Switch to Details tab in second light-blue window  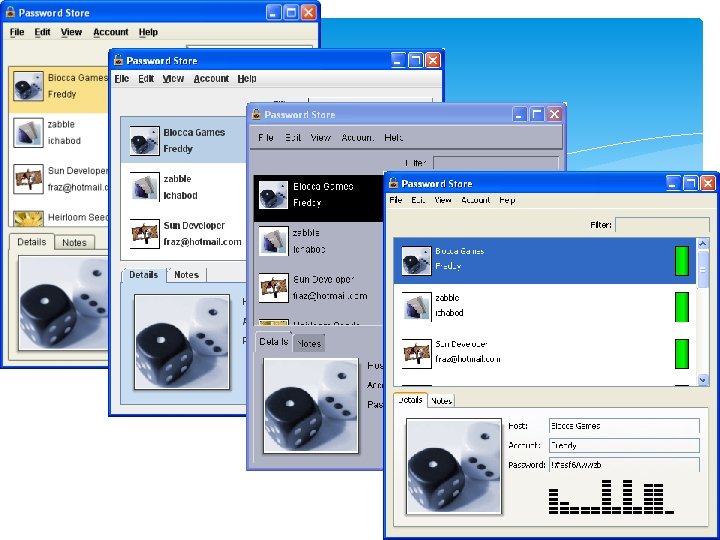coord(144,275)
